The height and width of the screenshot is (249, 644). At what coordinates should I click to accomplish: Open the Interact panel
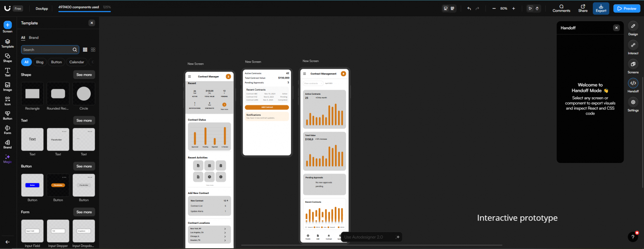tap(633, 48)
